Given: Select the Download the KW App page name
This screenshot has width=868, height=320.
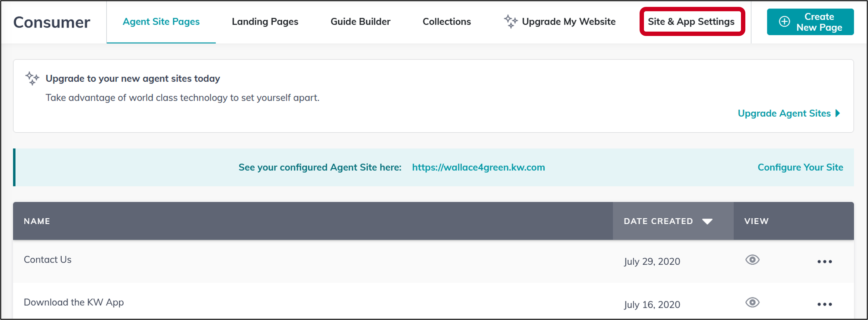Looking at the screenshot, I should point(74,302).
